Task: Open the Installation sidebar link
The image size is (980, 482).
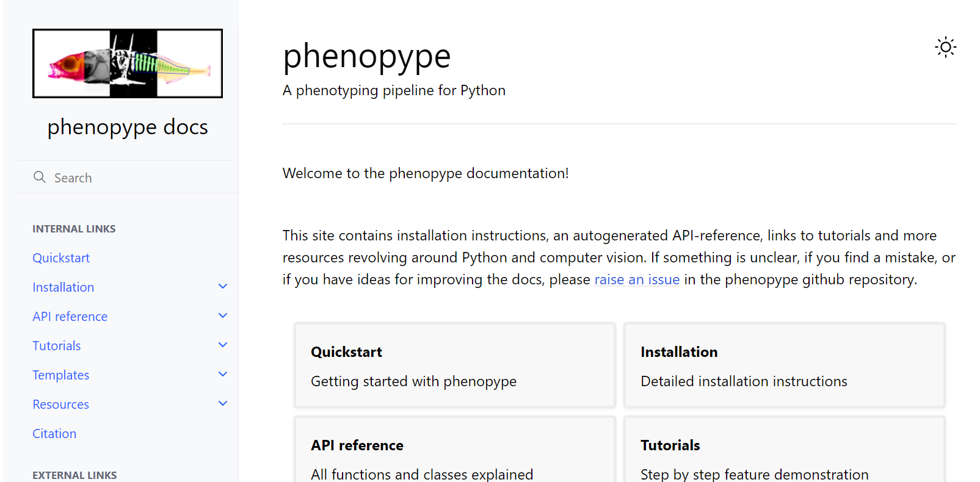Action: coord(64,287)
